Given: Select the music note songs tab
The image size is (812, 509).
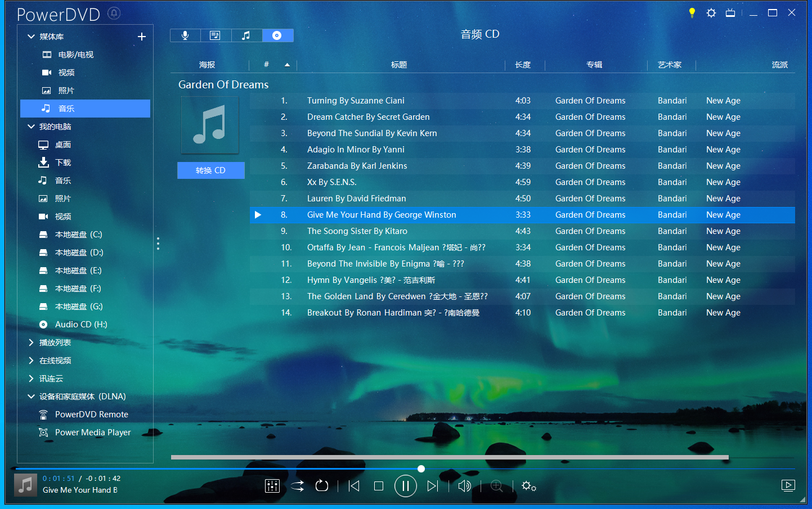Looking at the screenshot, I should [246, 35].
